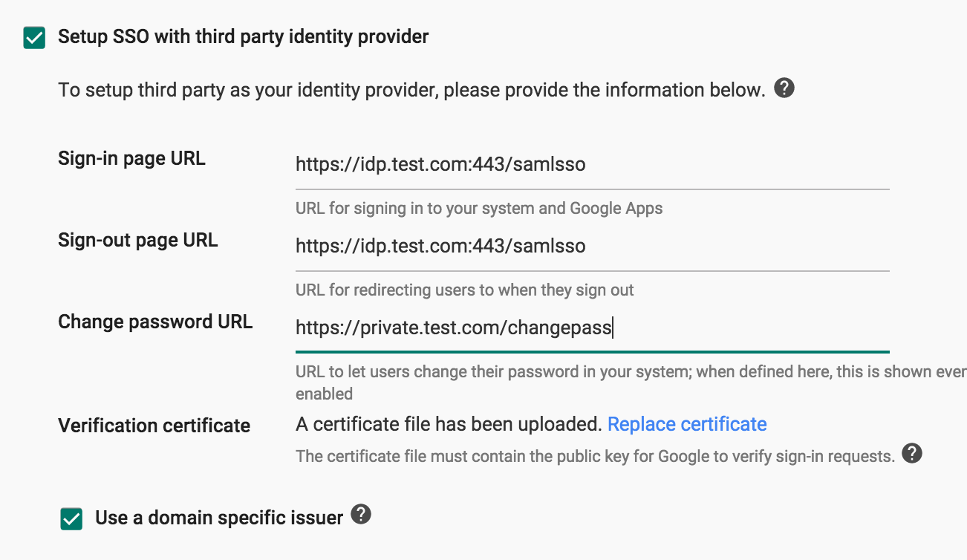This screenshot has width=967, height=560.
Task: Click the Replace certificate link
Action: 687,423
